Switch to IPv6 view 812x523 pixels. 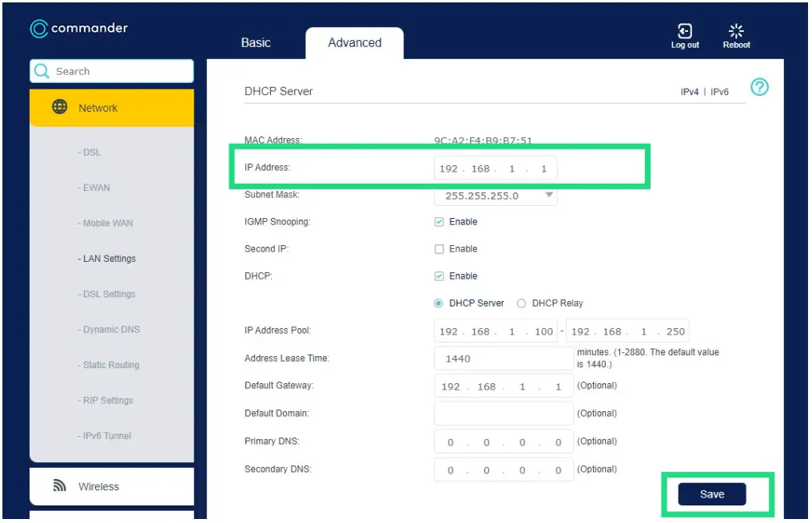click(x=720, y=91)
